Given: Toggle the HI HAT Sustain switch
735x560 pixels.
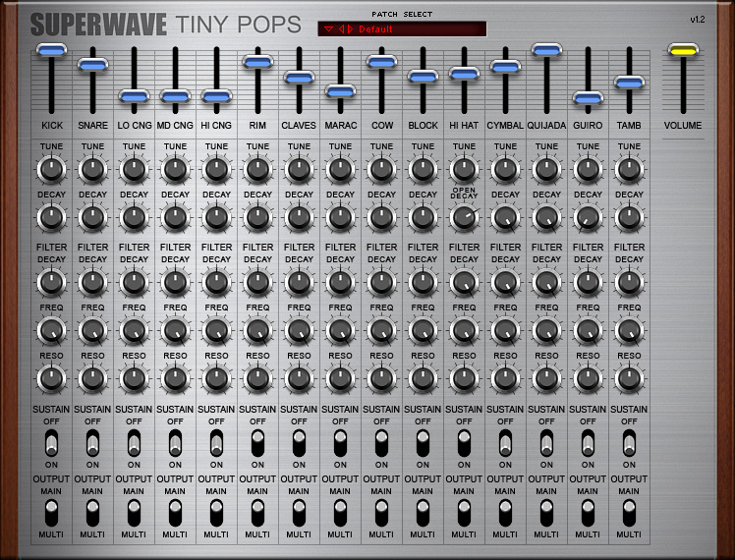Looking at the screenshot, I should tap(464, 443).
